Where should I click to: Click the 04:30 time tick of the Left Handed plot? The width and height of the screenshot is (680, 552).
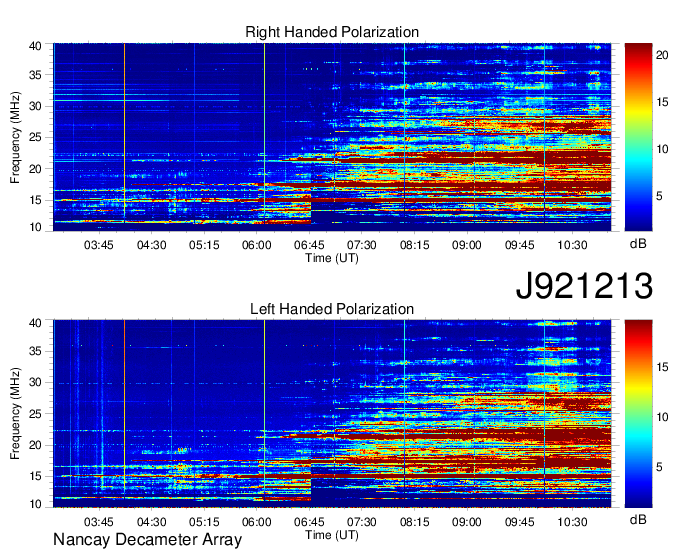coord(151,522)
